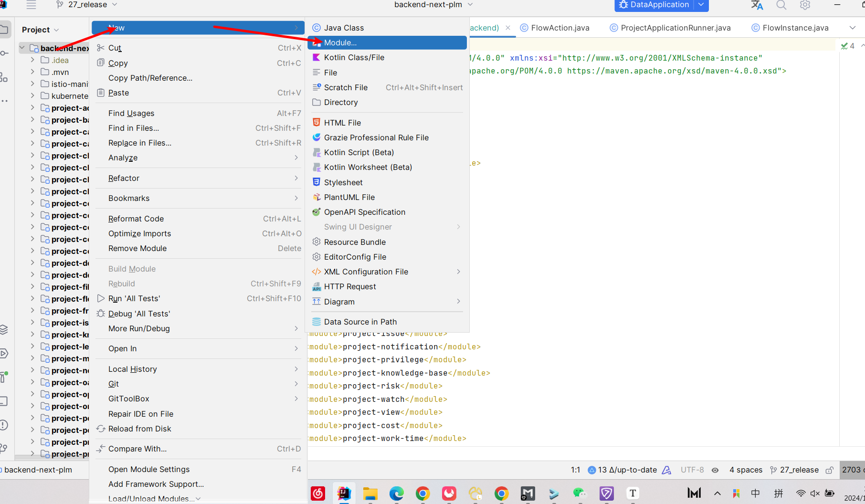865x504 pixels.
Task: Open the 27_release branch dropdown
Action: 87,5
